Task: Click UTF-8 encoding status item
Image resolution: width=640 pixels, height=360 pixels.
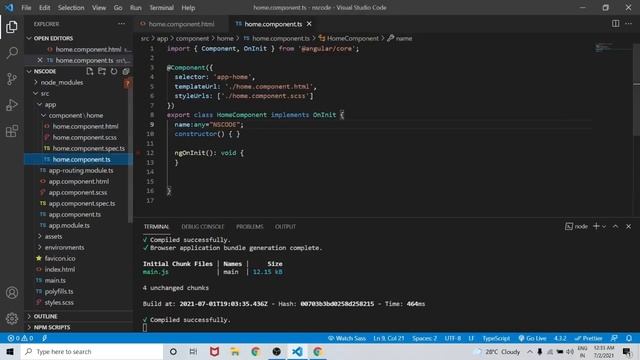Action: tap(453, 338)
